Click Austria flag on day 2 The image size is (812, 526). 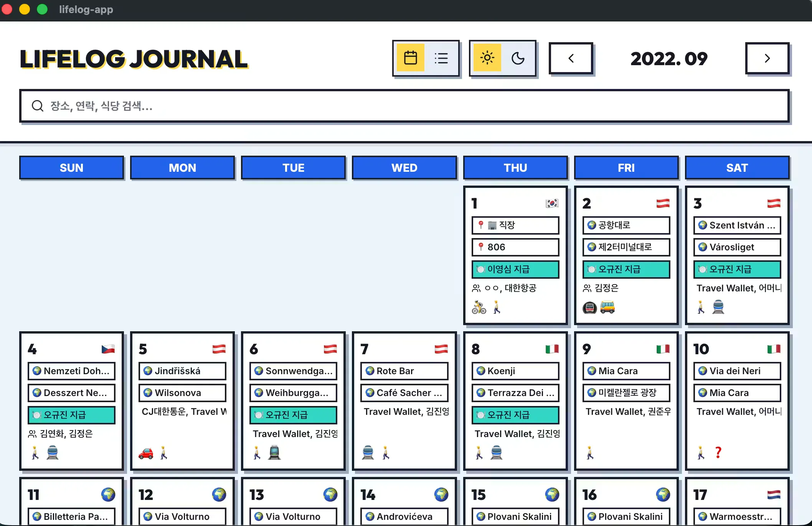663,203
